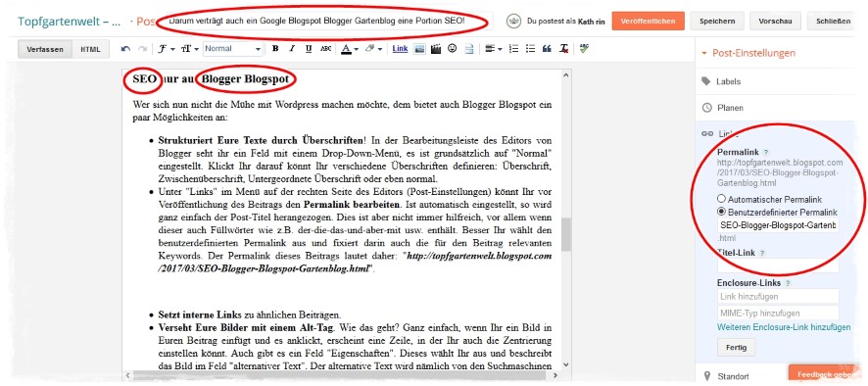
Task: Open the font family dropdown
Action: tap(166, 49)
